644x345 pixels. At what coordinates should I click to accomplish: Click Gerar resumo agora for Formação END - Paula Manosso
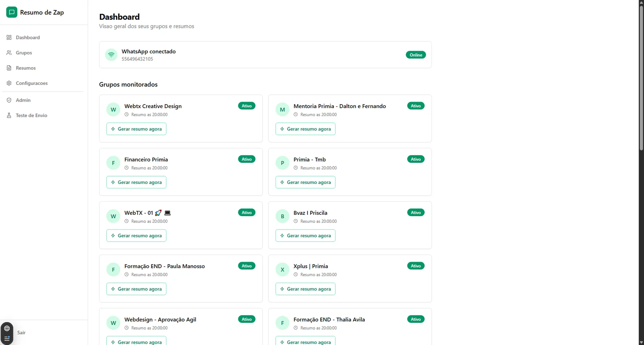(x=136, y=289)
